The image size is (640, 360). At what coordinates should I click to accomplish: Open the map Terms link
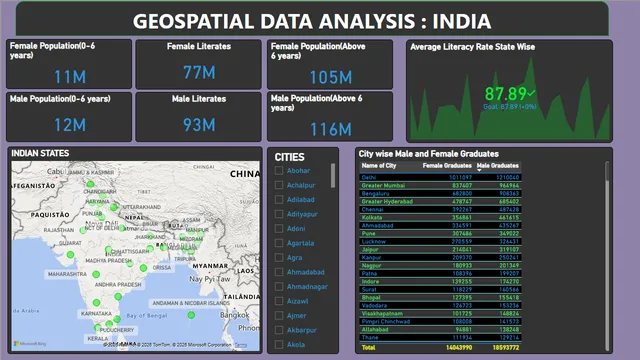point(241,345)
